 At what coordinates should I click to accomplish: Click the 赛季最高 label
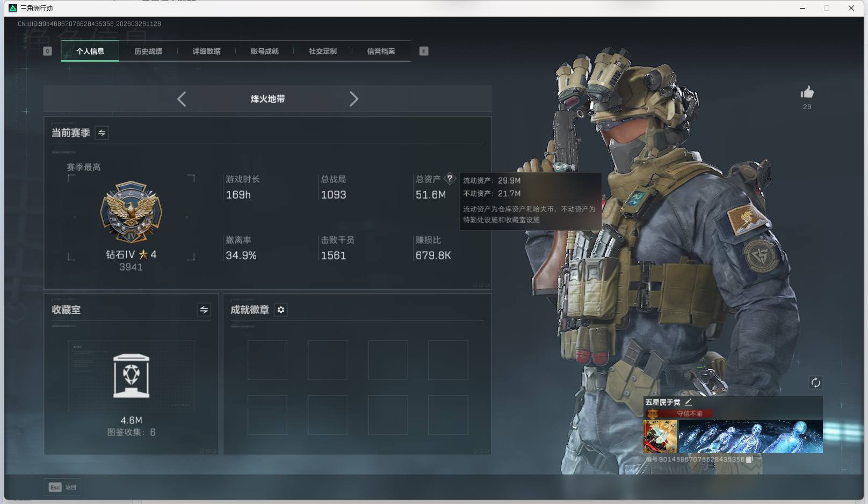pos(84,167)
